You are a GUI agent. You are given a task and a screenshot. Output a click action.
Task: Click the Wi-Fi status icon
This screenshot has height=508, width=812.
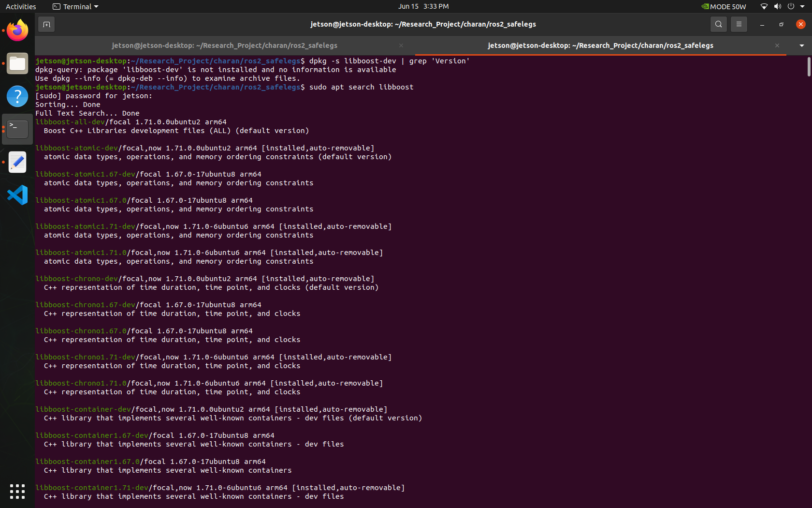[x=764, y=6]
